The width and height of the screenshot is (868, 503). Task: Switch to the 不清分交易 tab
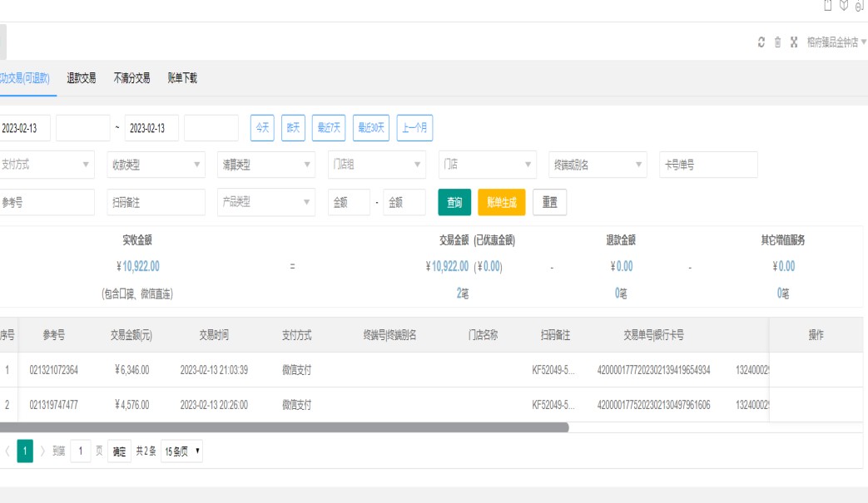(x=131, y=78)
